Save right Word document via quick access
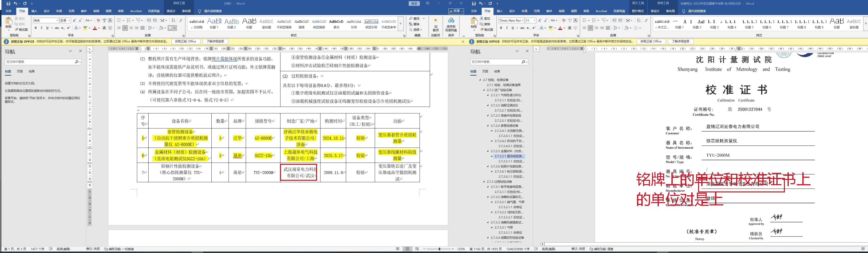 [474, 3]
